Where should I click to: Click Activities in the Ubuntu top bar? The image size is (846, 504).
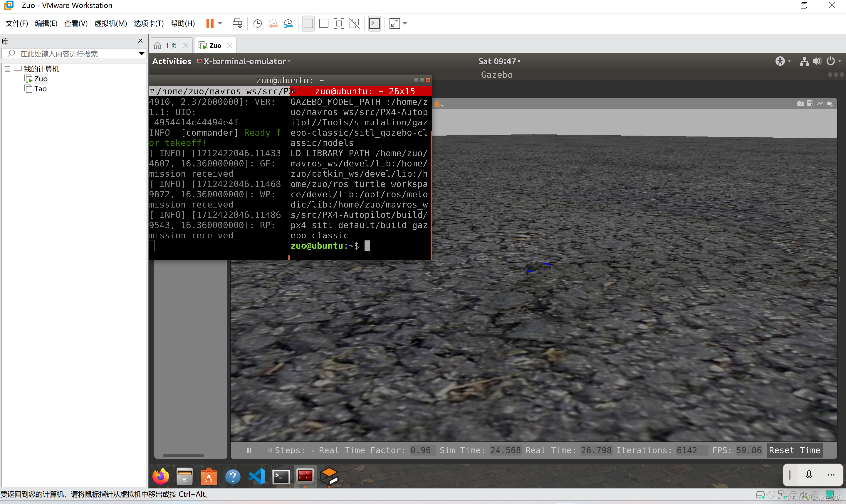click(x=172, y=61)
